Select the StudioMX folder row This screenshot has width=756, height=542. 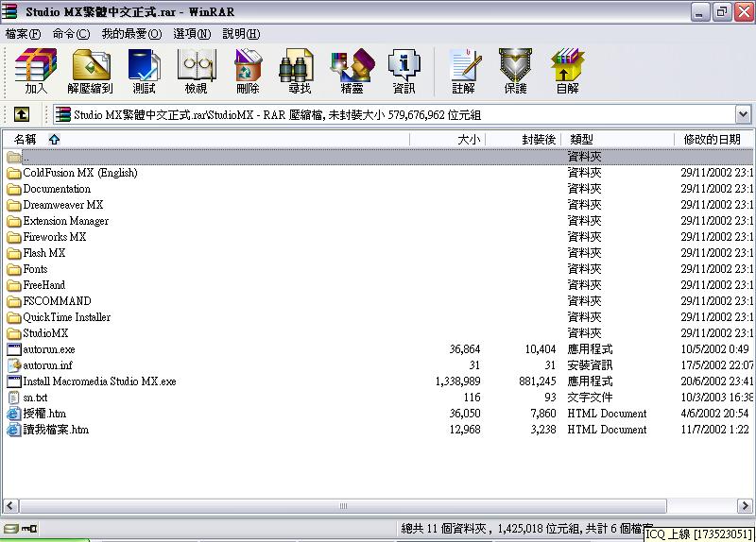tap(377, 333)
